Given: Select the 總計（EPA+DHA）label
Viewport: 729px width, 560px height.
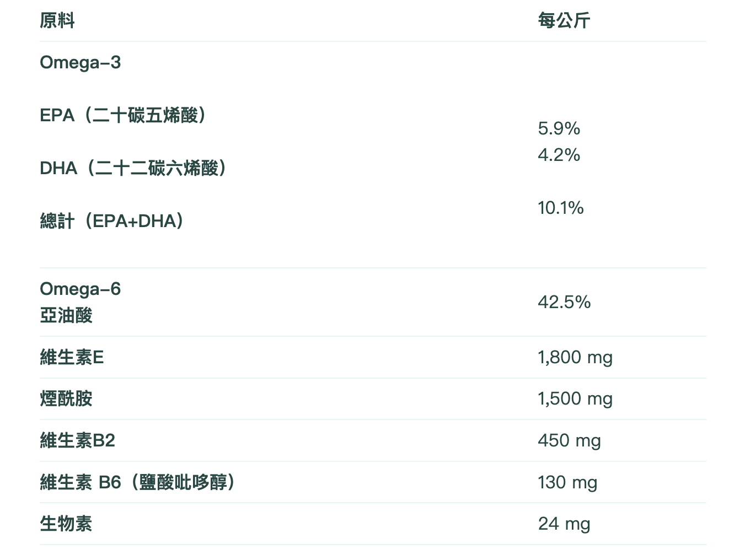Looking at the screenshot, I should tap(112, 221).
